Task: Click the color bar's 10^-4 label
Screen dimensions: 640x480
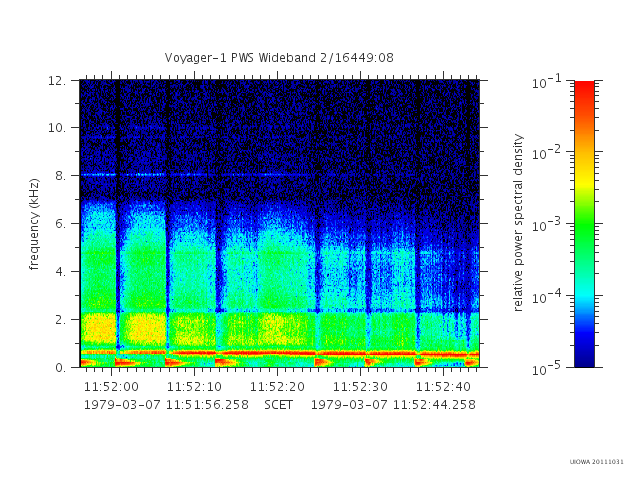Action: pyautogui.click(x=547, y=296)
